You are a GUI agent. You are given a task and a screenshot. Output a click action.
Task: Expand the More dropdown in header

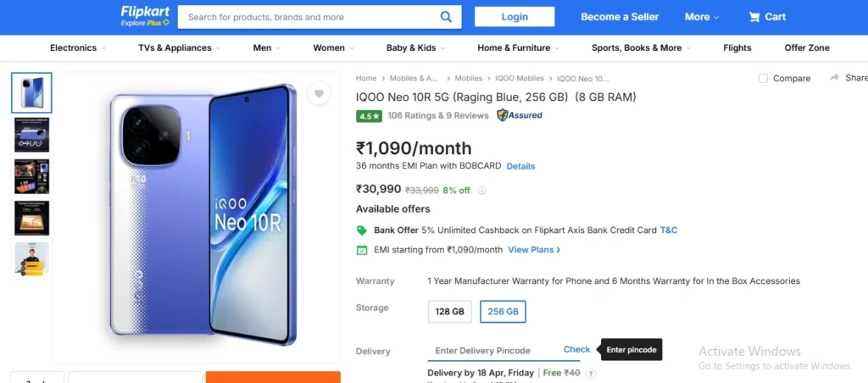click(702, 17)
